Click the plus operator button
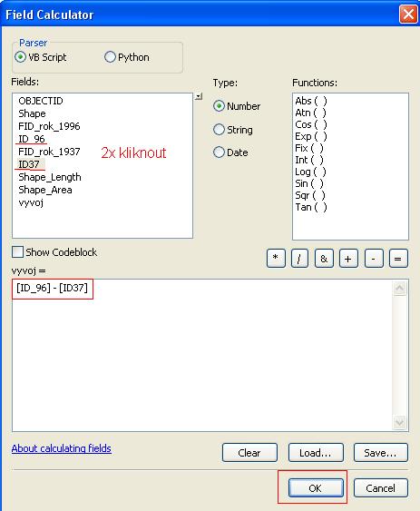Image resolution: width=420 pixels, height=511 pixels. (348, 259)
